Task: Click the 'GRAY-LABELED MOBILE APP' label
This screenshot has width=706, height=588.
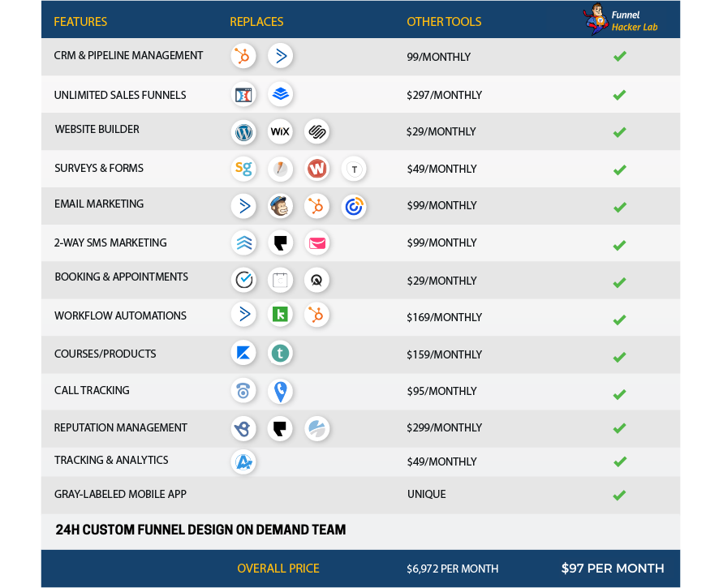Action: coord(120,494)
